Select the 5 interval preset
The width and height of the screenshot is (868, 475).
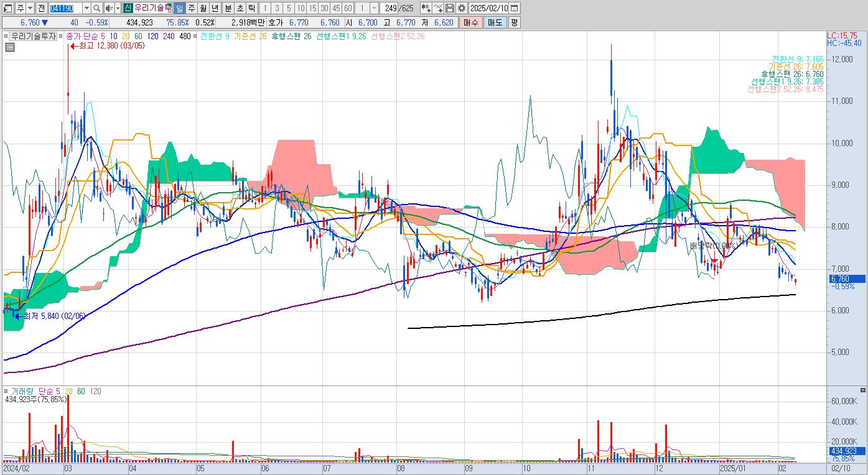coord(289,8)
